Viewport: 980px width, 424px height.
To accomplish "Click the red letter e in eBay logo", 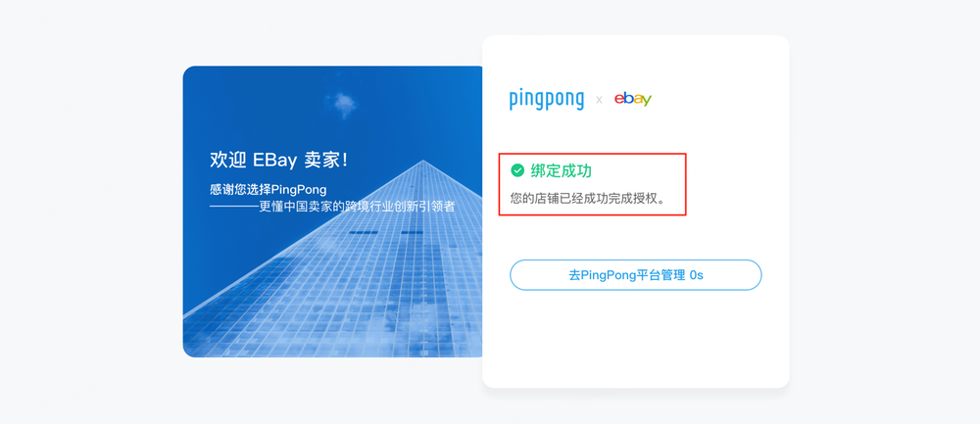I will [618, 99].
